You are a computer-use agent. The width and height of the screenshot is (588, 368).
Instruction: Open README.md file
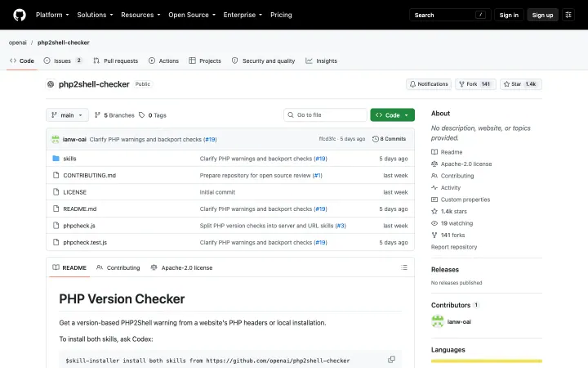tap(79, 209)
